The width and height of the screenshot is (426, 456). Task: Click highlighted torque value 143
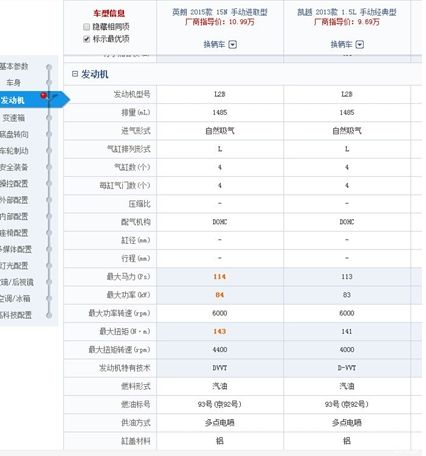[220, 331]
